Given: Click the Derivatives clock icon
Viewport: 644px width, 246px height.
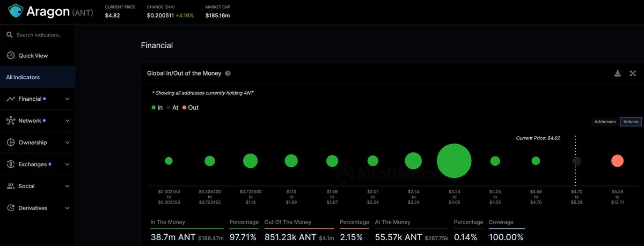Looking at the screenshot, I should (x=11, y=208).
